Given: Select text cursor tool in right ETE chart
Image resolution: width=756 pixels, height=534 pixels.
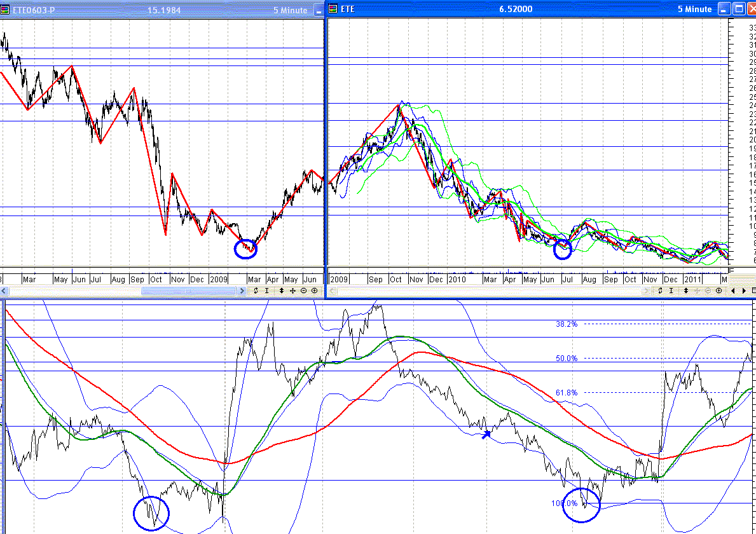Looking at the screenshot, I should click(x=672, y=291).
